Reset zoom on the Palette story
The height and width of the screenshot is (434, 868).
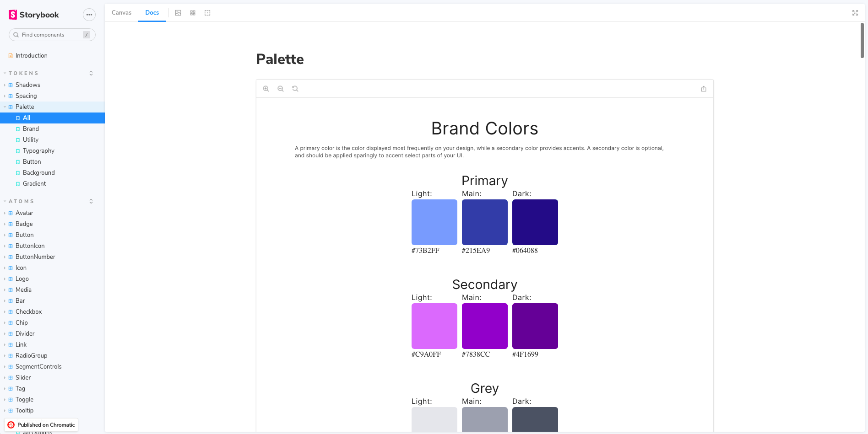pyautogui.click(x=295, y=88)
